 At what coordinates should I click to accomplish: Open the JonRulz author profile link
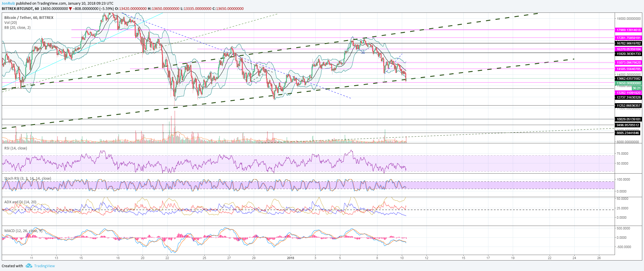[x=8, y=3]
